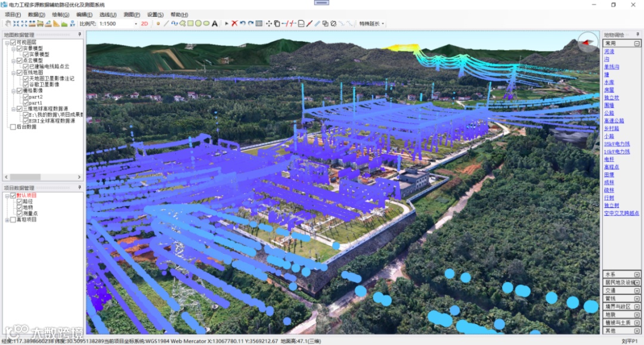Open the 项目(F) menu
This screenshot has height=345, width=644.
13,14
